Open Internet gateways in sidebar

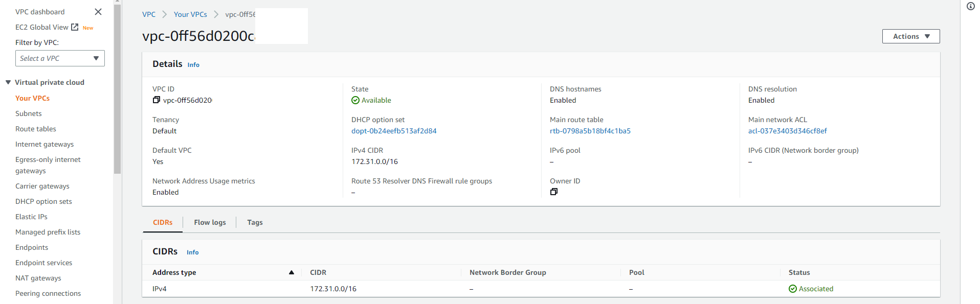click(44, 144)
